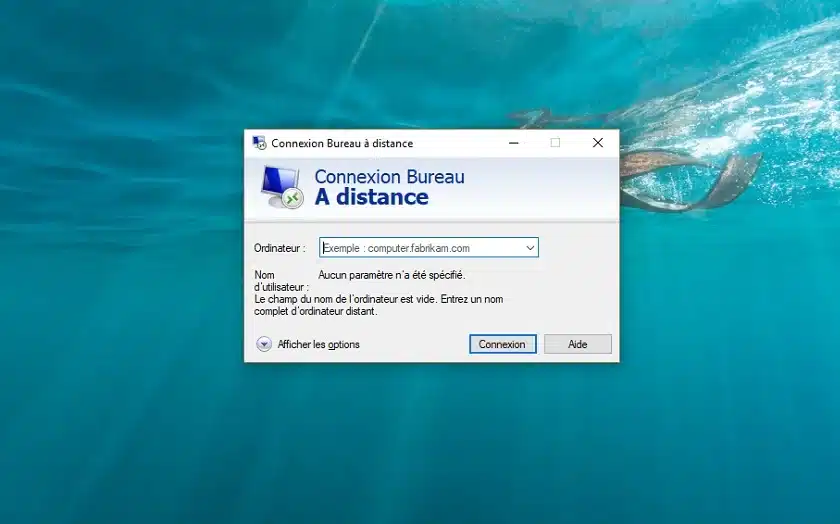This screenshot has width=840, height=524.
Task: Click the 'Ordinateur :' label
Action: coord(280,248)
